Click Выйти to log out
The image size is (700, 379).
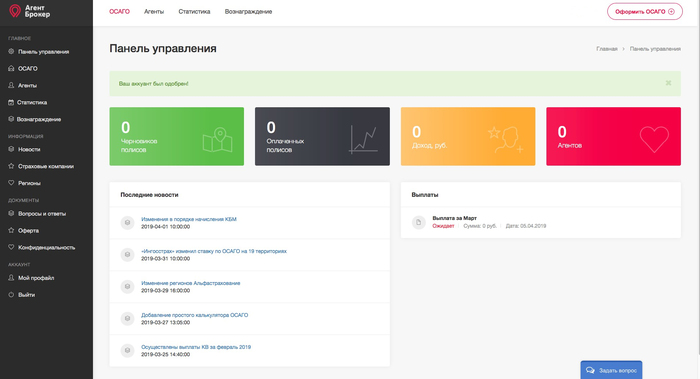click(21, 295)
